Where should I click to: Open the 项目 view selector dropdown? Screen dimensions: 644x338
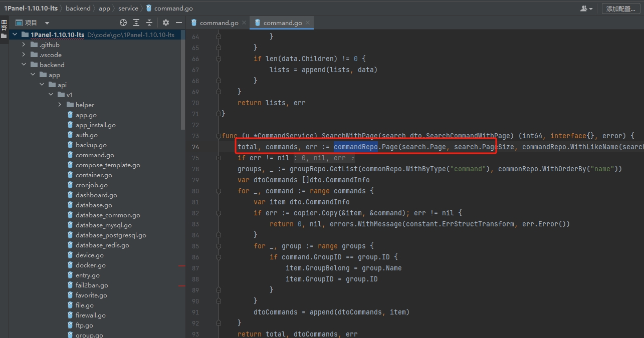point(47,23)
